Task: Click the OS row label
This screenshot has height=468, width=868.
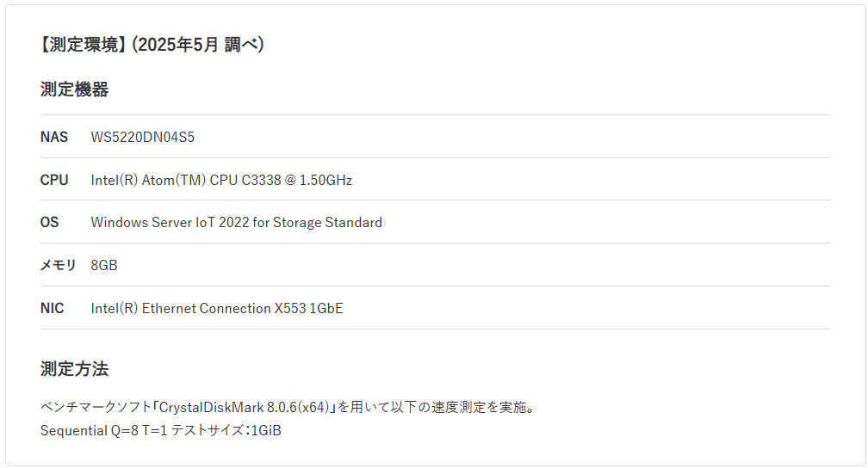Action: click(x=49, y=222)
